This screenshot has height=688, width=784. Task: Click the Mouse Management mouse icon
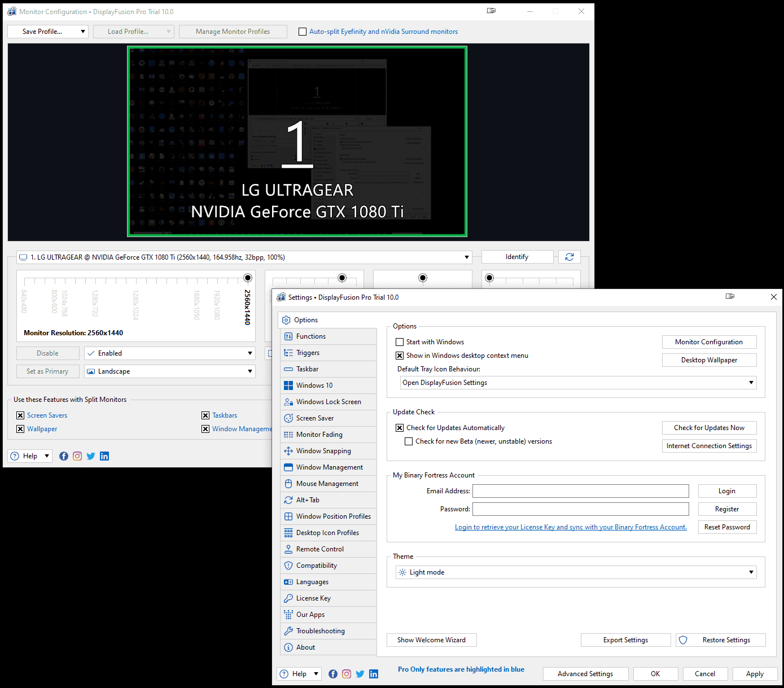(288, 484)
